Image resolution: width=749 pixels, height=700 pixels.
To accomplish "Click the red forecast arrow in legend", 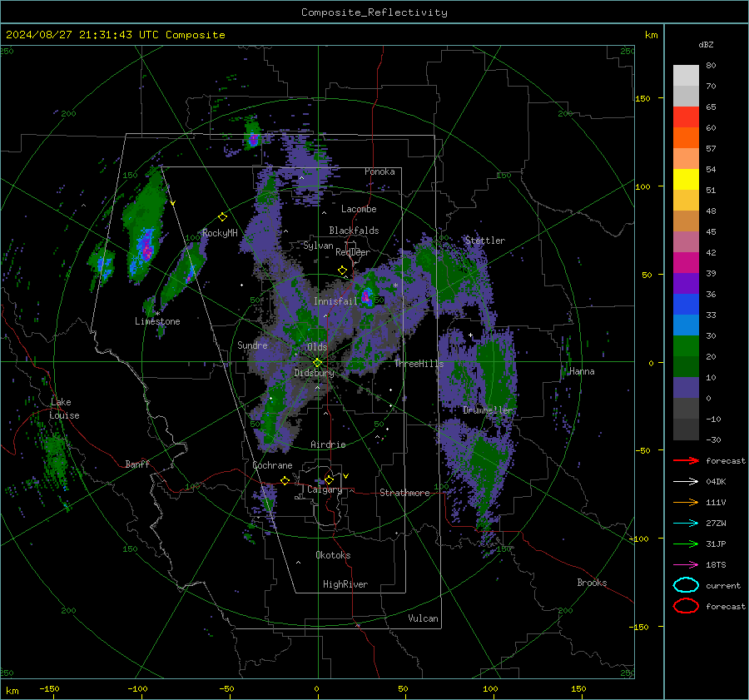I will 686,460.
